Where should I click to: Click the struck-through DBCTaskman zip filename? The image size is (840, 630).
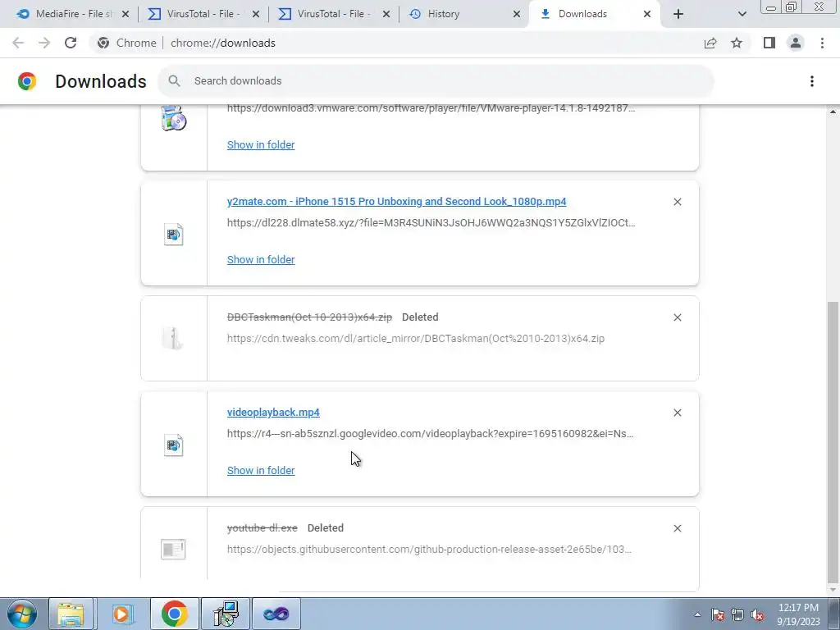[309, 317]
